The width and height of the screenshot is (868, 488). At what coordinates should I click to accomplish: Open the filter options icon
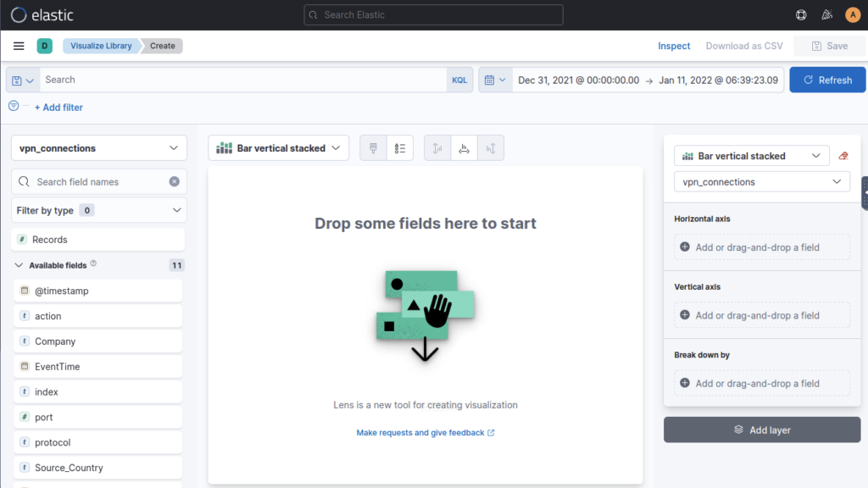coord(14,106)
